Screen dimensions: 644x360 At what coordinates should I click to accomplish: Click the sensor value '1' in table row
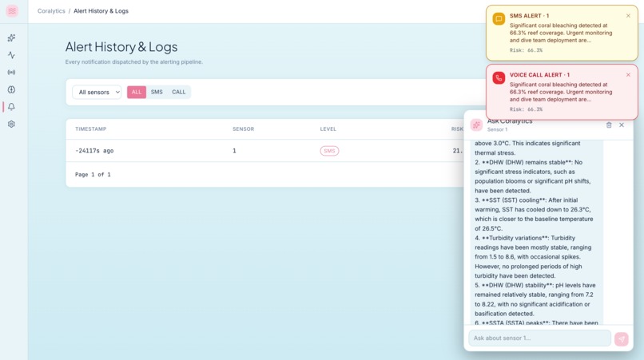[234, 151]
